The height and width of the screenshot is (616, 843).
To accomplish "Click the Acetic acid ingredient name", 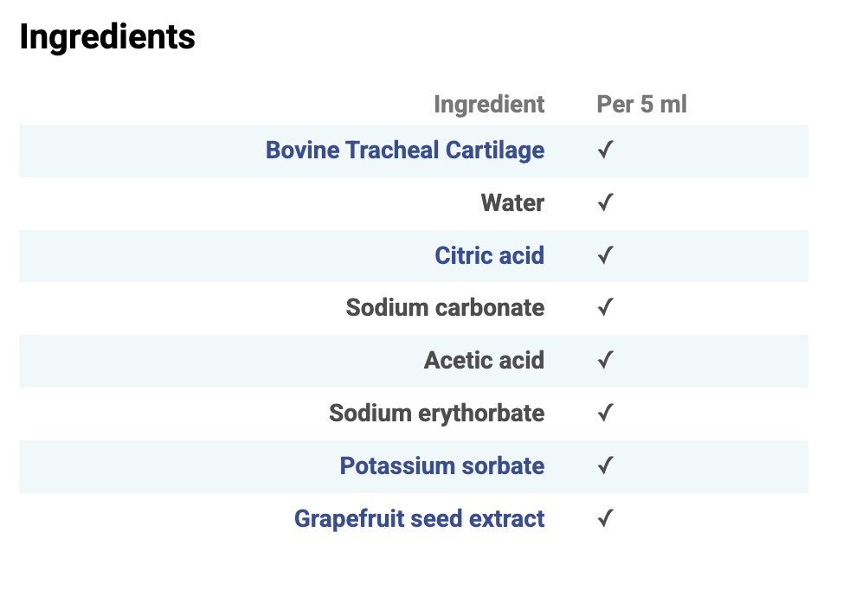I will (484, 361).
